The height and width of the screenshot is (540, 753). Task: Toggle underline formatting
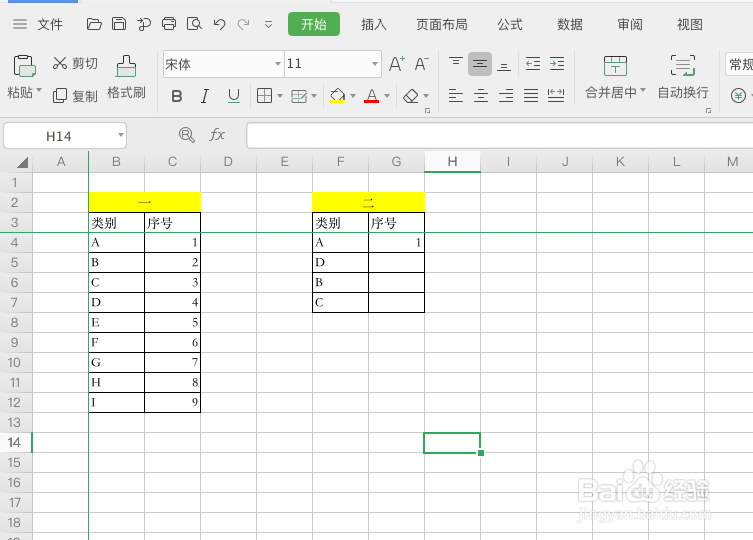coord(234,96)
